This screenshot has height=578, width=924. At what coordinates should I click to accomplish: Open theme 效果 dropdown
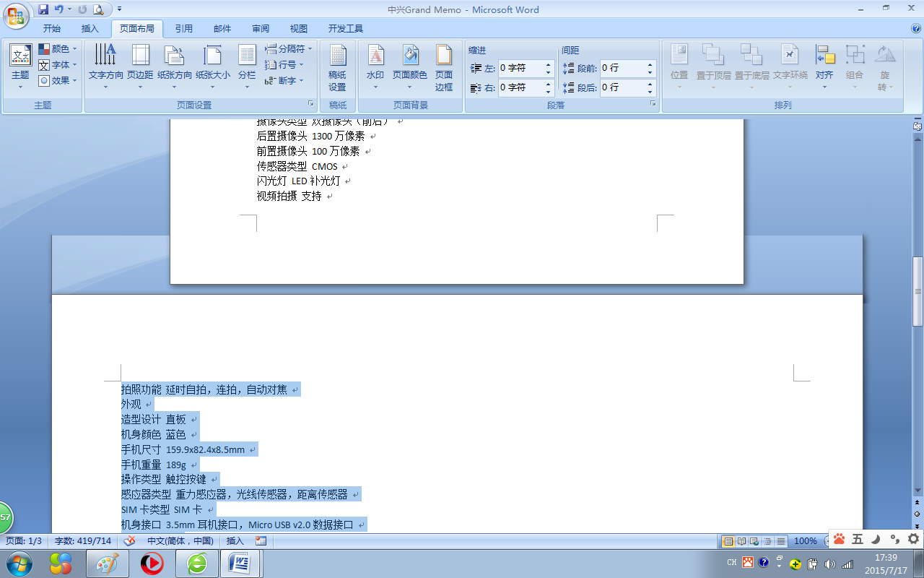(x=58, y=81)
